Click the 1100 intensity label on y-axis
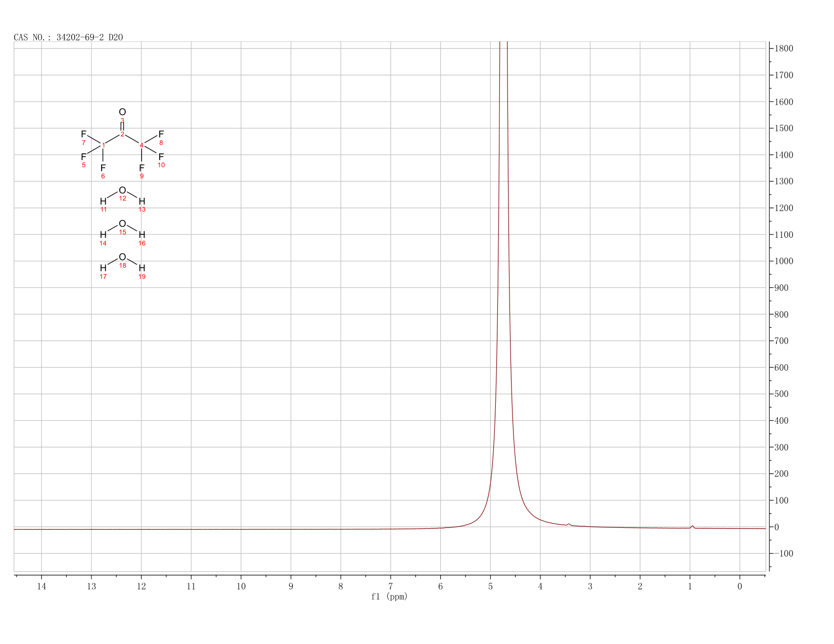 [x=784, y=235]
